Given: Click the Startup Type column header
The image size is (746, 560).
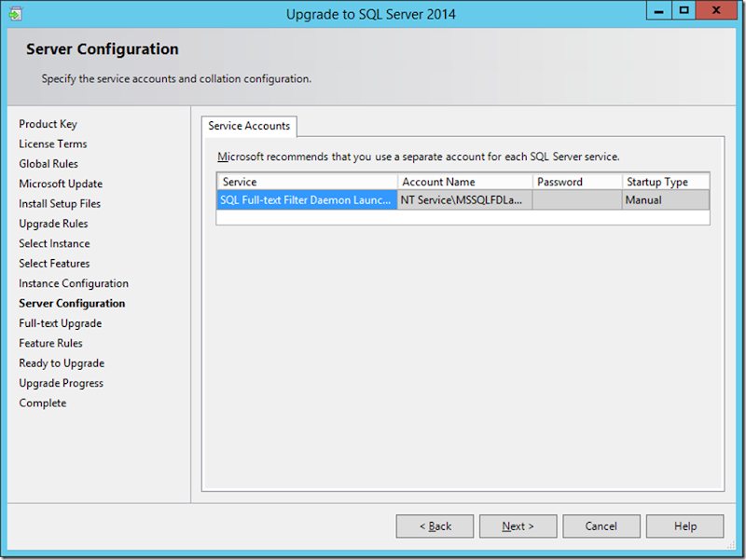Looking at the screenshot, I should tap(666, 182).
